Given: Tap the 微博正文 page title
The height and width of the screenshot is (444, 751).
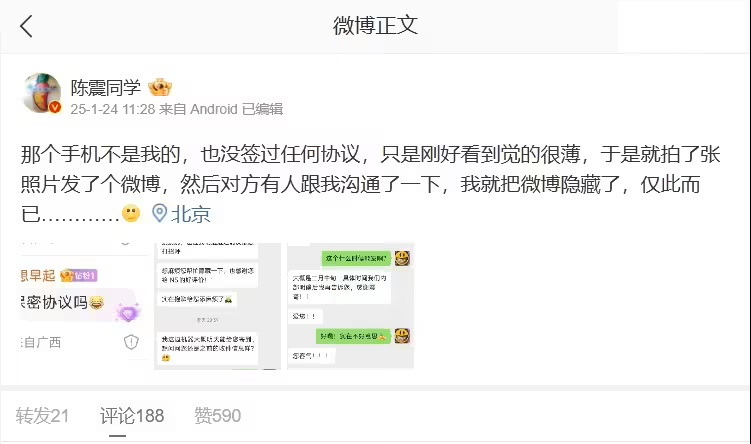Looking at the screenshot, I should click(x=376, y=26).
